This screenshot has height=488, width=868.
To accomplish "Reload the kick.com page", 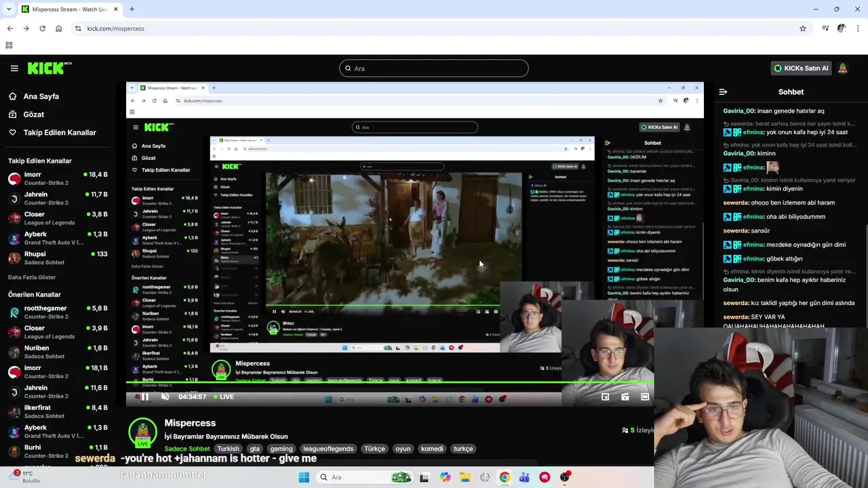I will click(x=42, y=28).
